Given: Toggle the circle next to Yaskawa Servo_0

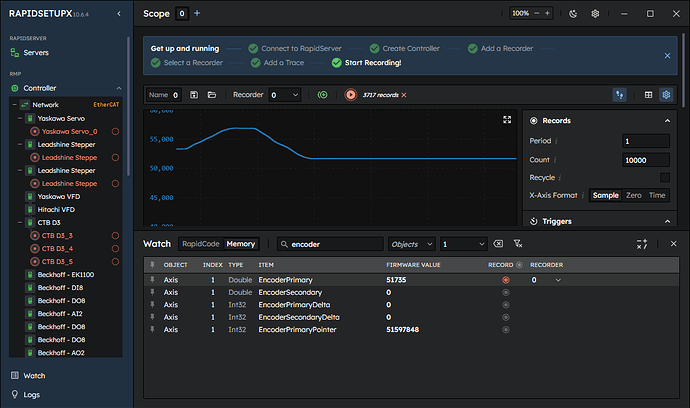Looking at the screenshot, I should point(115,132).
